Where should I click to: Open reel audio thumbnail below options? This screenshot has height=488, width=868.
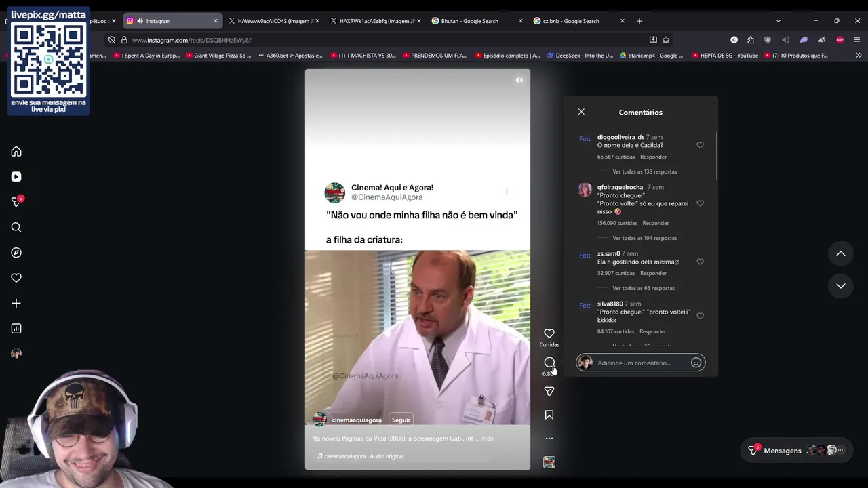tap(549, 462)
